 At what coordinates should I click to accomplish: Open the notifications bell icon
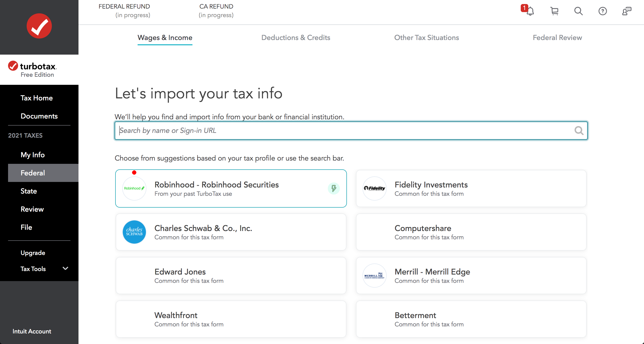[x=530, y=11]
